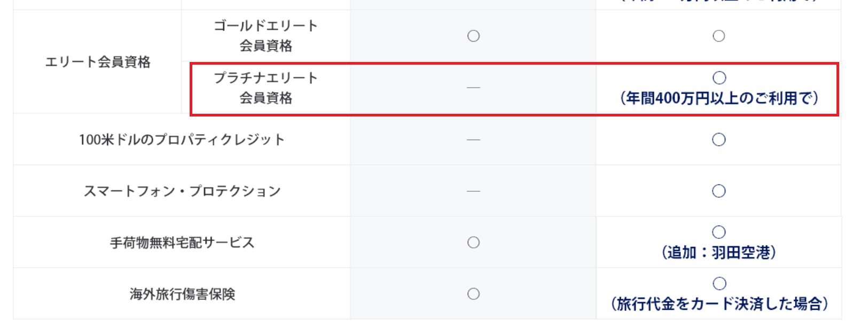
Task: Click the gray circle for 手荷物無料宅配サービス
Action: [x=473, y=243]
